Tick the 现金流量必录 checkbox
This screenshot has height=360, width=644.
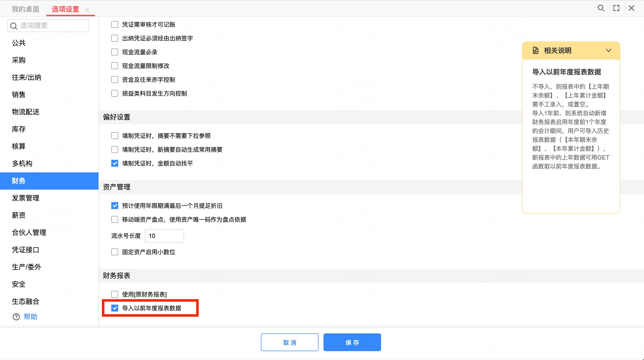point(114,52)
